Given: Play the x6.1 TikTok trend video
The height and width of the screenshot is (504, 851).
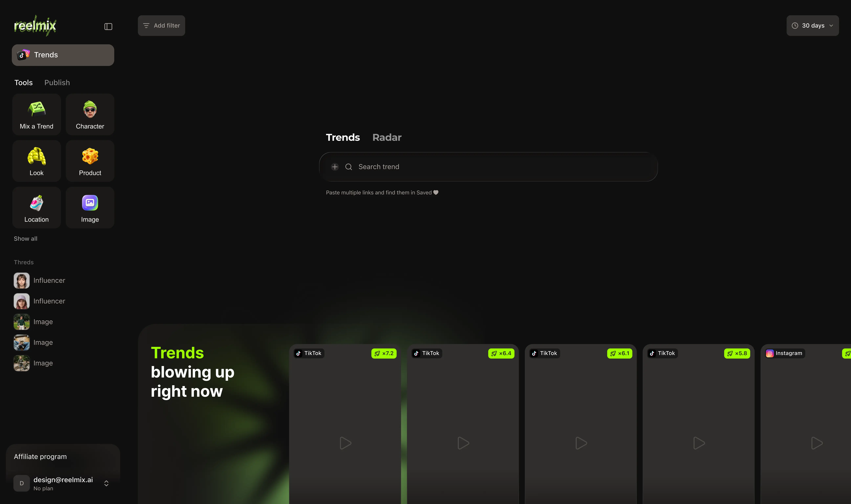Looking at the screenshot, I should 581,443.
